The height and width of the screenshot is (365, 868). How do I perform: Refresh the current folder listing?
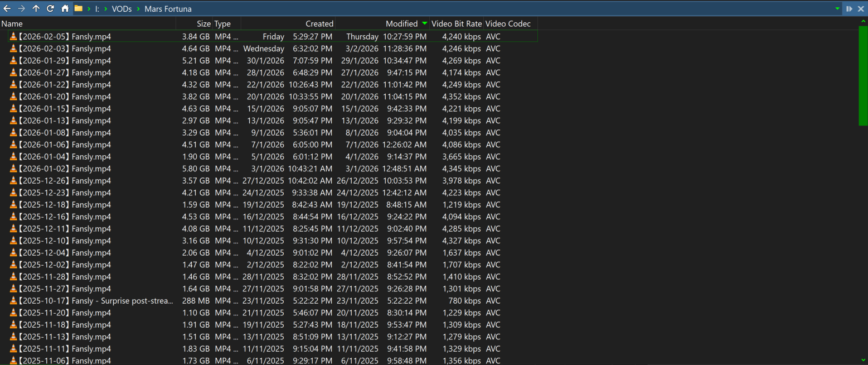pyautogui.click(x=50, y=8)
